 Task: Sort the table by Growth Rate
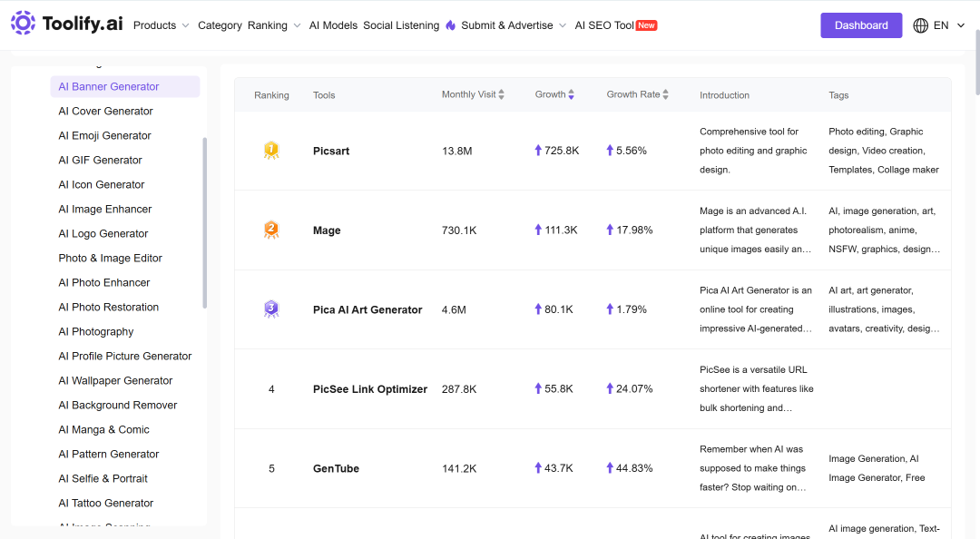[666, 94]
